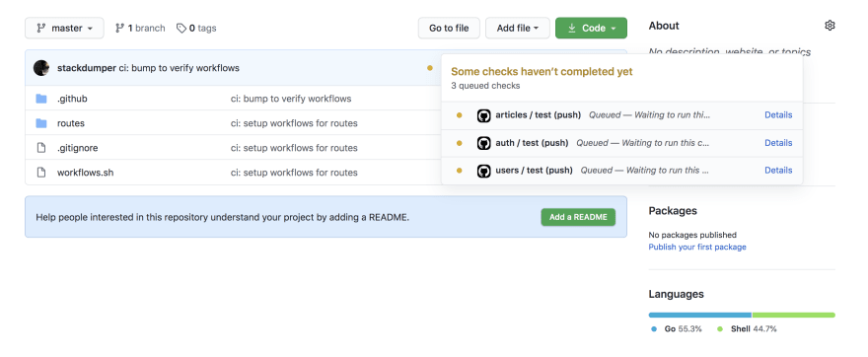The height and width of the screenshot is (357, 868).
Task: Click 'Some checks haven't completed yet' heading
Action: pyautogui.click(x=542, y=72)
